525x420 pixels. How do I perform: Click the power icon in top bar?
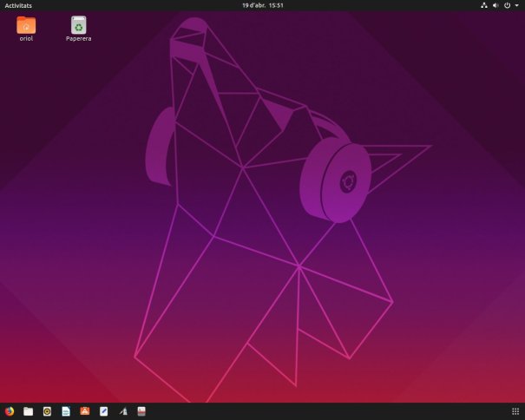pyautogui.click(x=507, y=5)
